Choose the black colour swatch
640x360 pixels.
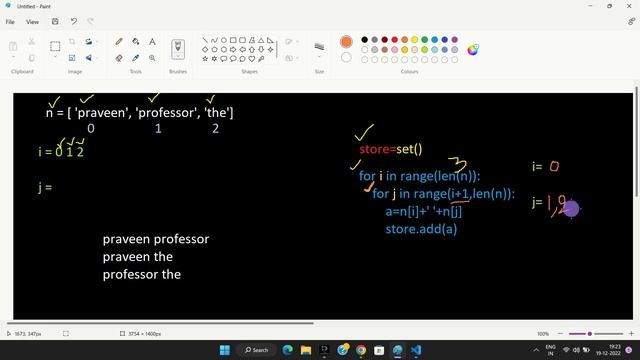click(364, 40)
